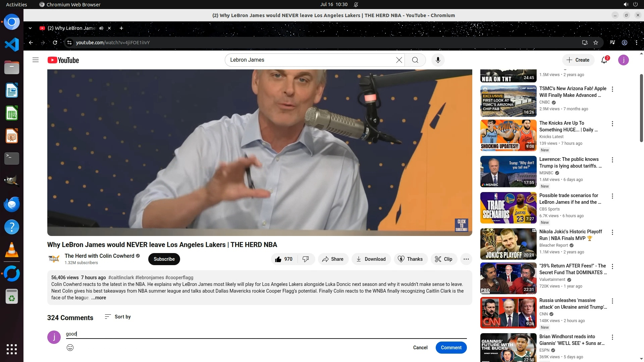This screenshot has width=644, height=362.
Task: Clear the search box with X icon
Action: (x=399, y=60)
